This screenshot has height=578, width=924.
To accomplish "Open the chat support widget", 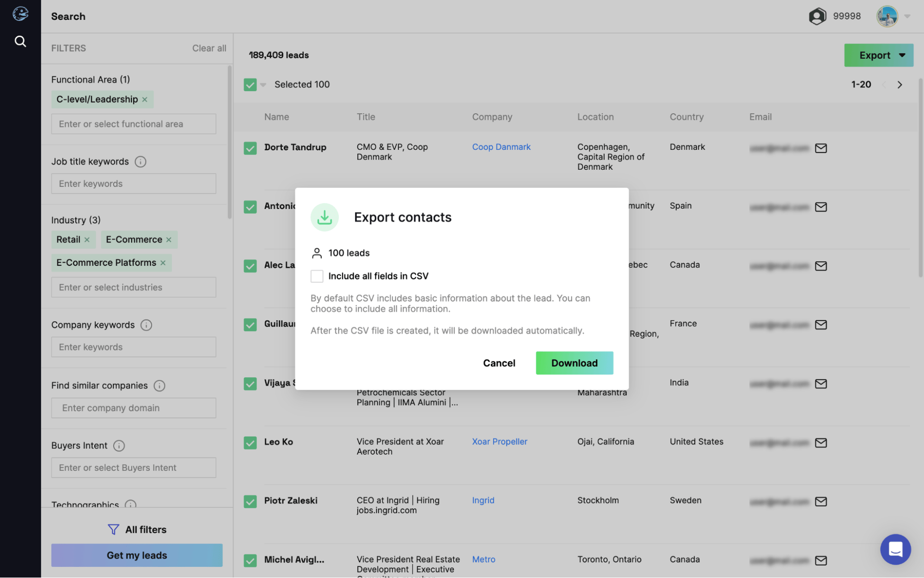I will [895, 549].
